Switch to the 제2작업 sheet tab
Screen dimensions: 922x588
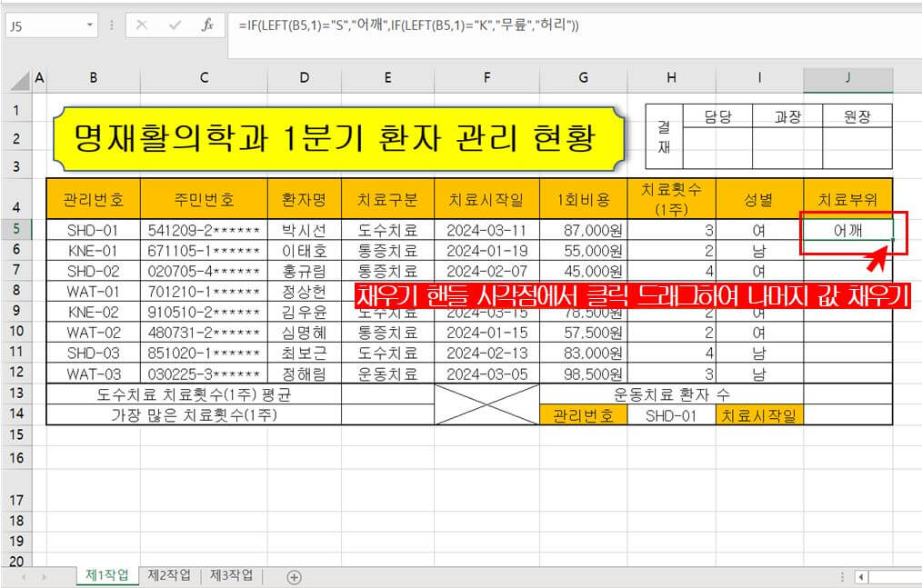[x=169, y=576]
